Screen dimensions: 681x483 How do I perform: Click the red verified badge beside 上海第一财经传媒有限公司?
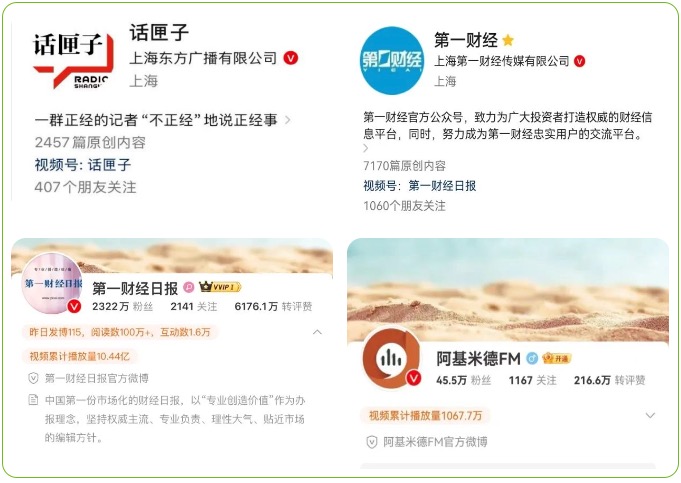[580, 61]
